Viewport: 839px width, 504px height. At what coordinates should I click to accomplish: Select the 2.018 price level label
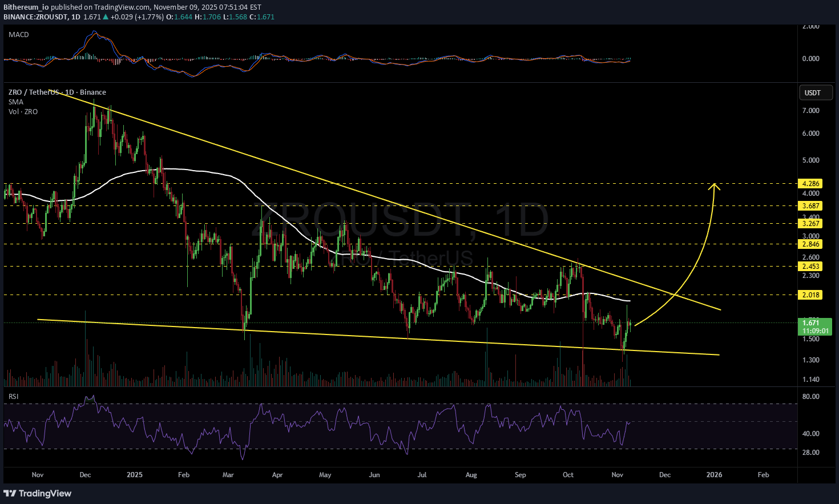click(810, 295)
